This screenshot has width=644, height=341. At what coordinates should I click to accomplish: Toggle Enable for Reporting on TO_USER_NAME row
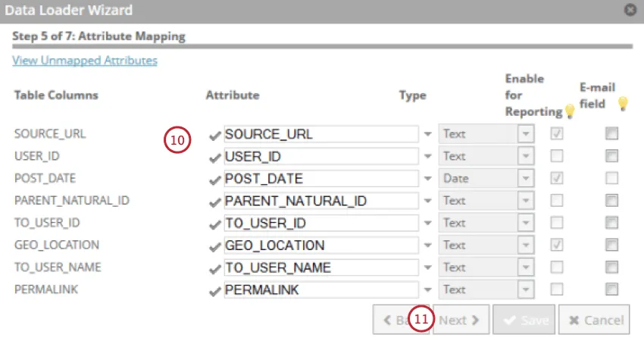556,267
